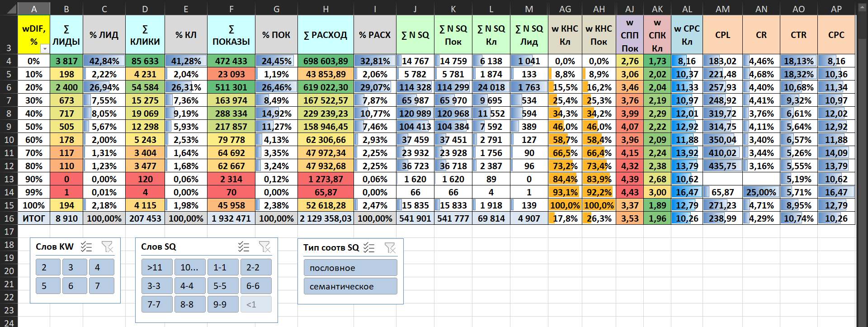Clear filter on Слов SQ slicer

[x=264, y=246]
